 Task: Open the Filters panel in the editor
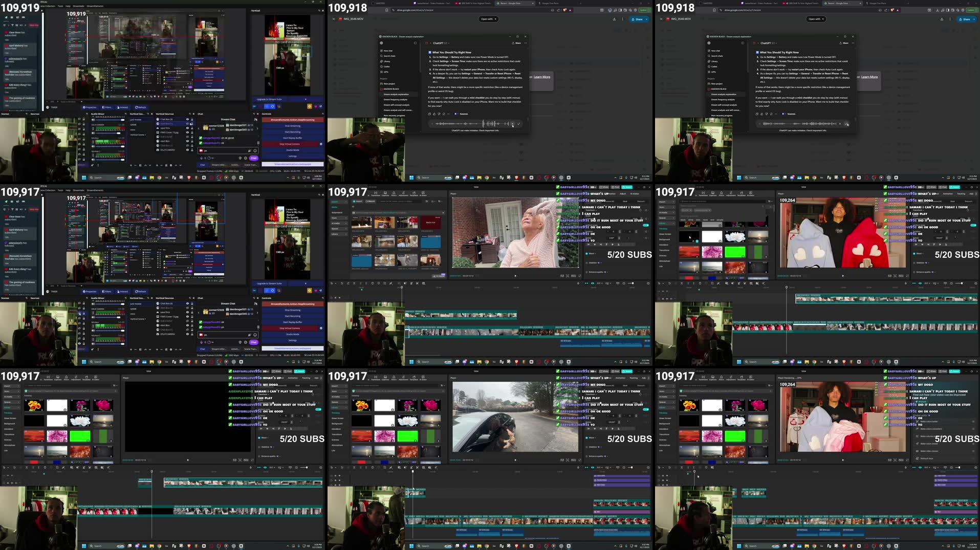pyautogui.click(x=394, y=193)
